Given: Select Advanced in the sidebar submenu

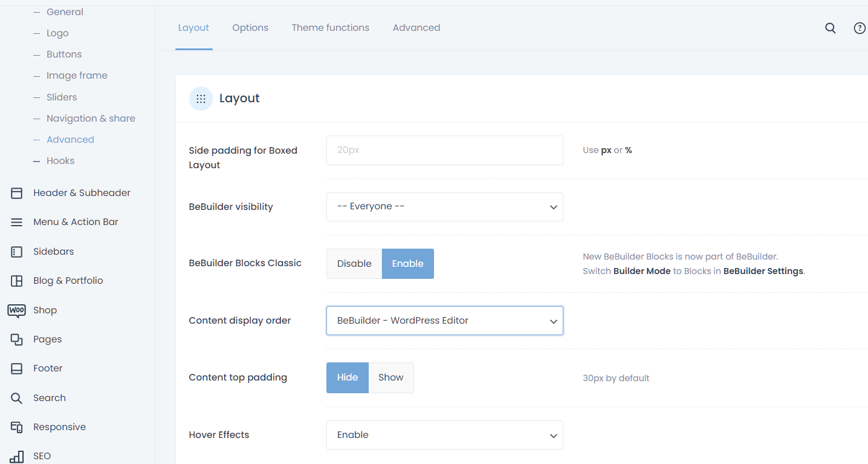Looking at the screenshot, I should (70, 140).
